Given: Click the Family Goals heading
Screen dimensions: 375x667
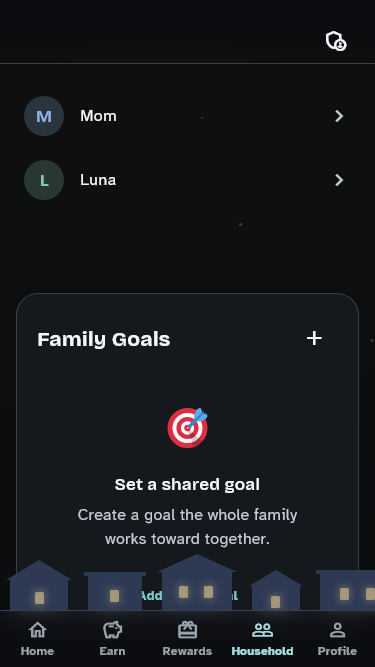Looking at the screenshot, I should [104, 339].
